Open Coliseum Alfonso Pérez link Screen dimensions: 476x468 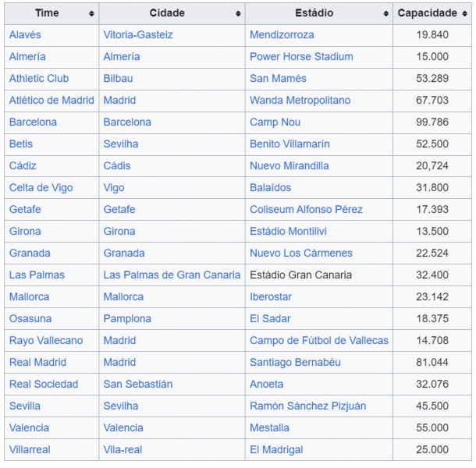pyautogui.click(x=306, y=210)
